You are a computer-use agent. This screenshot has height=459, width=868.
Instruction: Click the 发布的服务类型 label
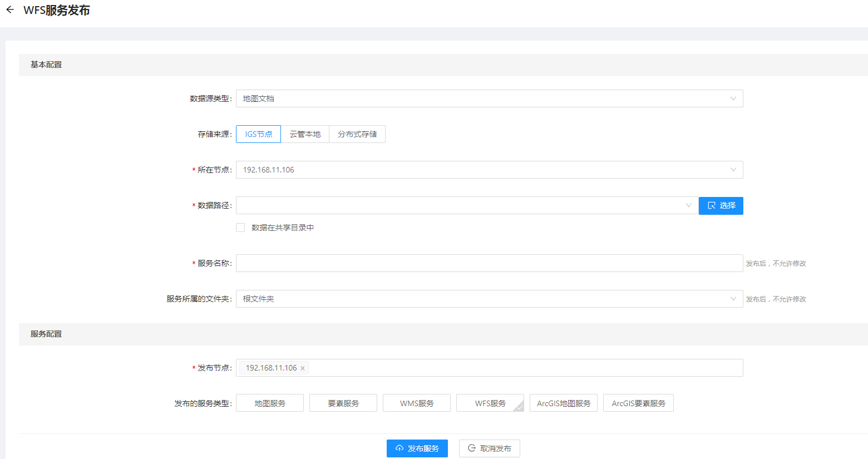pyautogui.click(x=203, y=403)
